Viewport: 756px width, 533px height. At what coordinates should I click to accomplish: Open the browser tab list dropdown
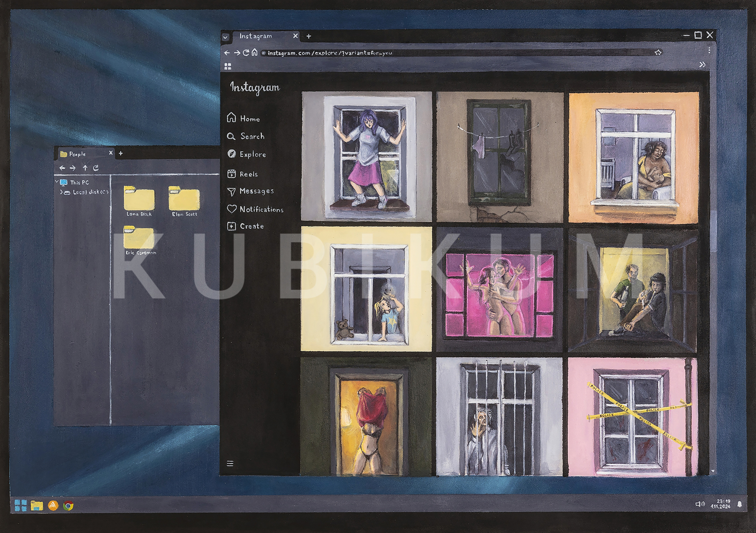[x=226, y=37]
